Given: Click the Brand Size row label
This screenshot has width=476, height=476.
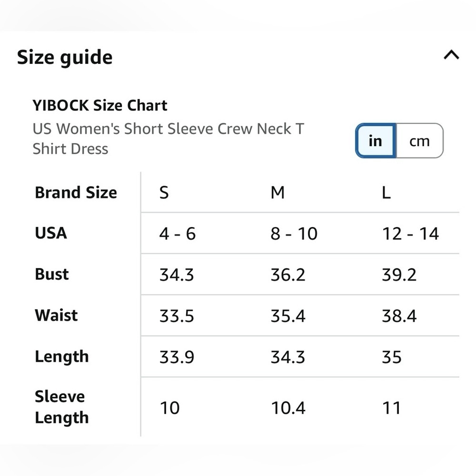Looking at the screenshot, I should pyautogui.click(x=76, y=192).
